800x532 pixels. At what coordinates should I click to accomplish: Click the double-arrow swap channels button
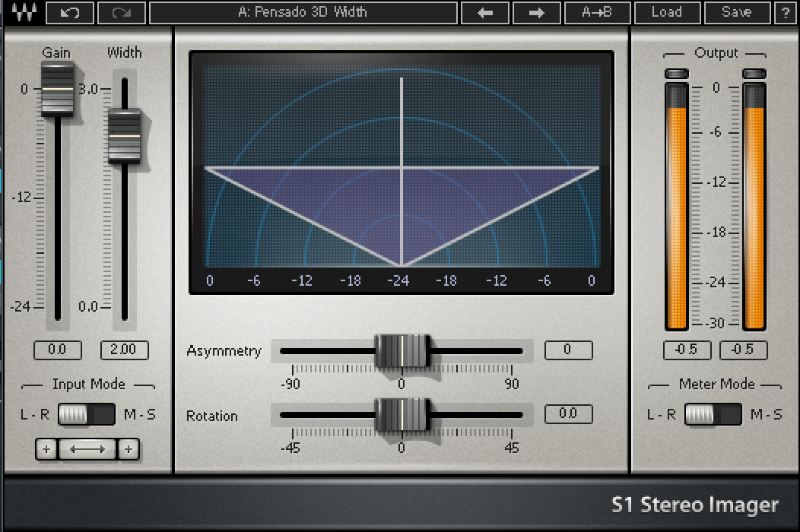[87, 449]
